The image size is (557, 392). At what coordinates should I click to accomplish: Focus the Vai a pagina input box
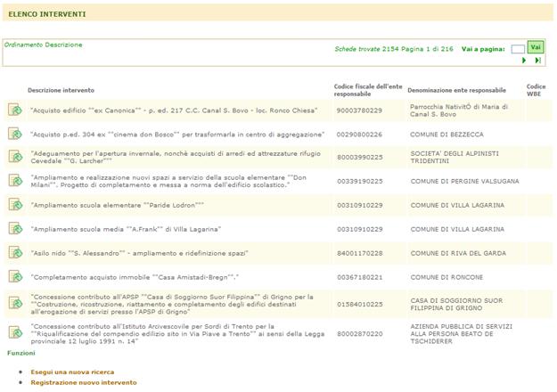tap(518, 49)
